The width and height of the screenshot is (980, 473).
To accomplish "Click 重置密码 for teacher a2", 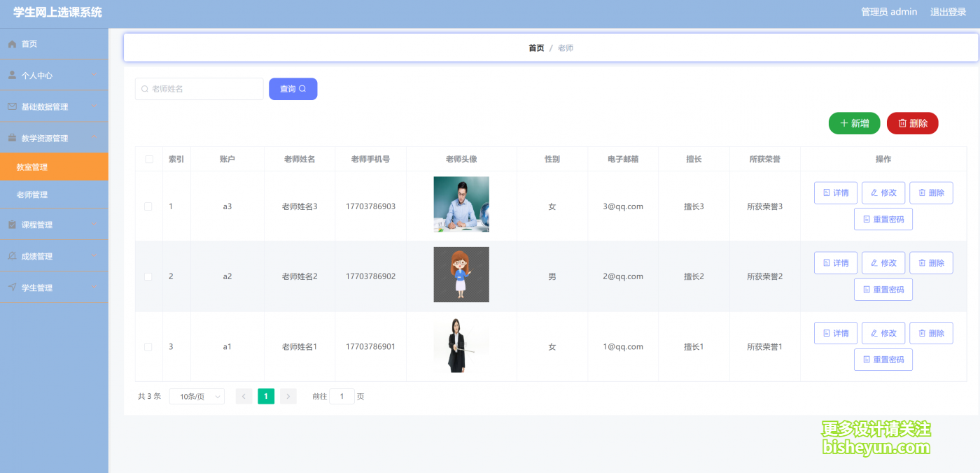I will click(x=883, y=289).
